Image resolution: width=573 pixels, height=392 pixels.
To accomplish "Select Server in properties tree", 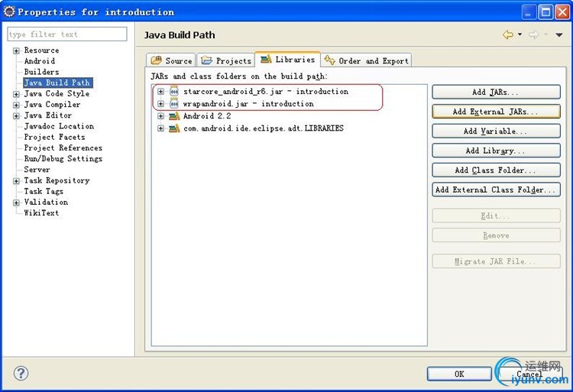I will tap(37, 170).
